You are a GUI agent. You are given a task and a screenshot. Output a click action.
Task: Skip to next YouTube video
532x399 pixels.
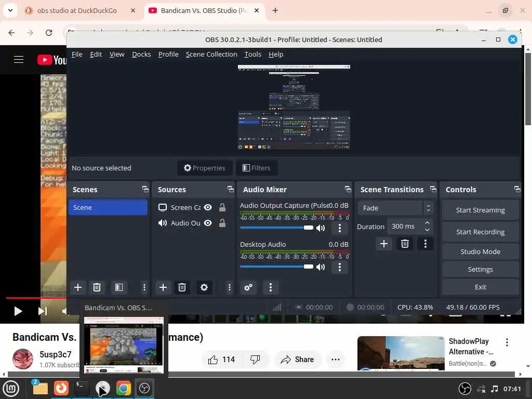43,311
